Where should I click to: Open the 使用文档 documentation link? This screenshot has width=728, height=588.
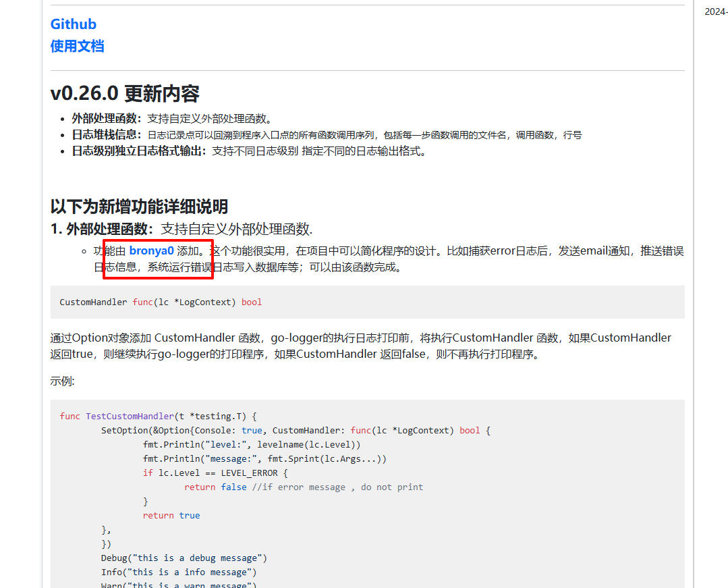tap(77, 47)
